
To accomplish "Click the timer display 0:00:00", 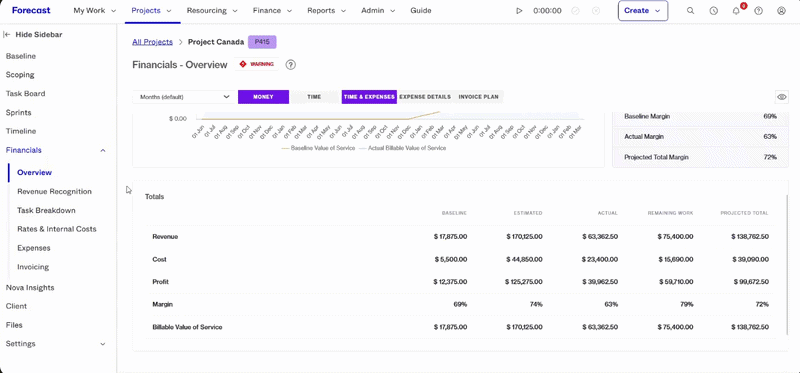I will (x=547, y=11).
